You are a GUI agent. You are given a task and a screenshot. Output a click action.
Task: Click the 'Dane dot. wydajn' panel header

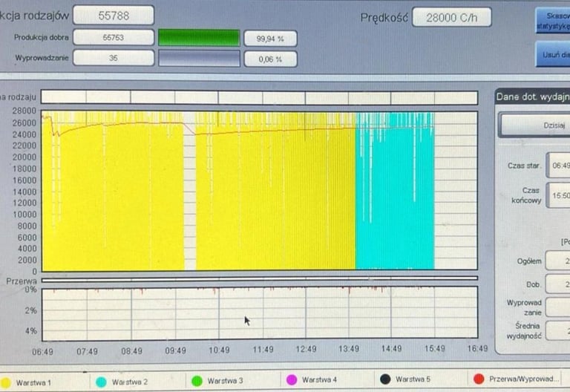coord(532,97)
